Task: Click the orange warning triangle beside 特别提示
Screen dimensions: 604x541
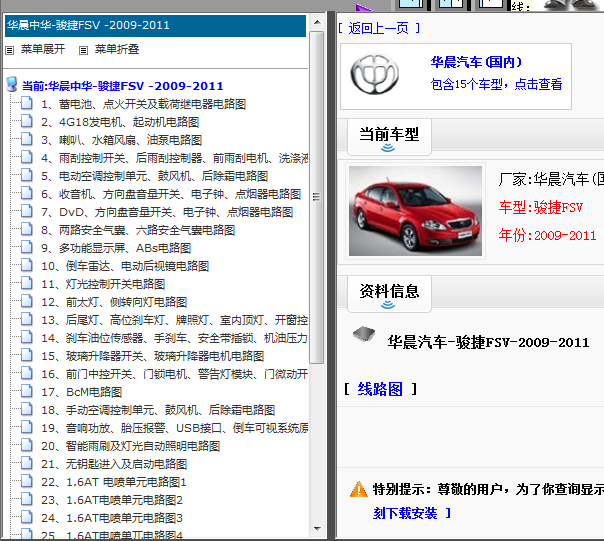Action: pyautogui.click(x=359, y=489)
